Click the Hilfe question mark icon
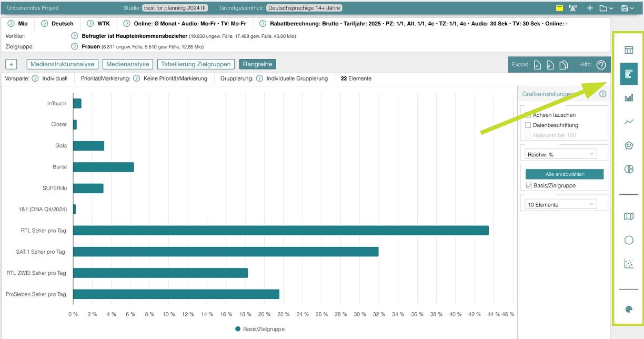The width and height of the screenshot is (644, 339). 601,65
